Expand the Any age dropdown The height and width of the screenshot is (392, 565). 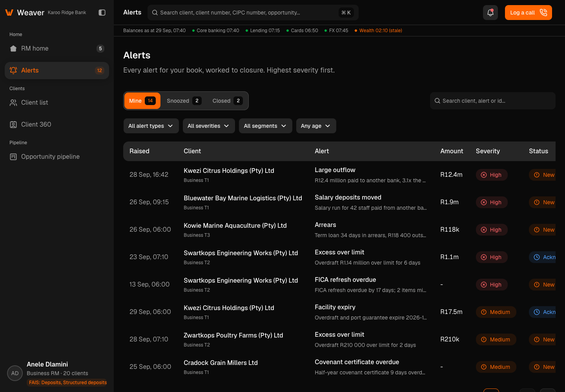(x=316, y=126)
